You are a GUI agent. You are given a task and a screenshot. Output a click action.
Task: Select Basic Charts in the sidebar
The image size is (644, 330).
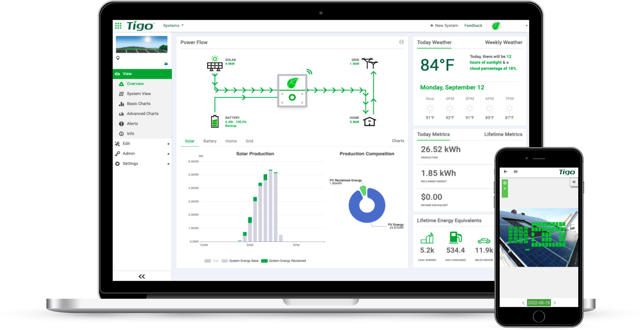[x=138, y=103]
